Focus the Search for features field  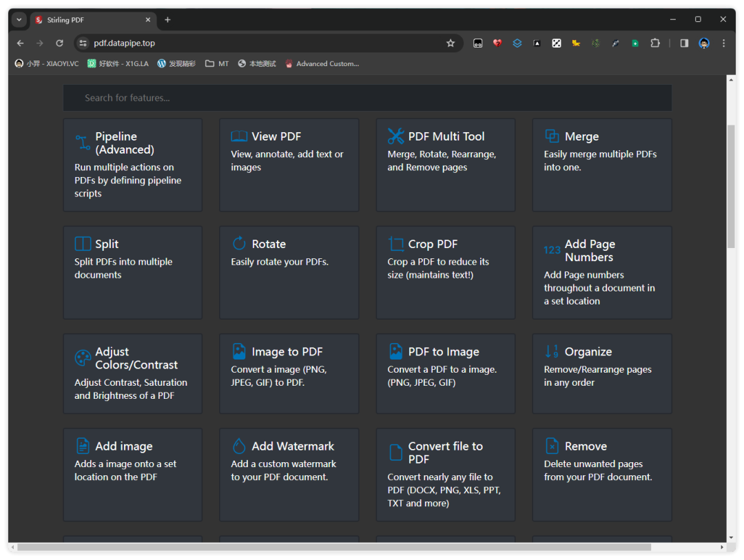367,98
